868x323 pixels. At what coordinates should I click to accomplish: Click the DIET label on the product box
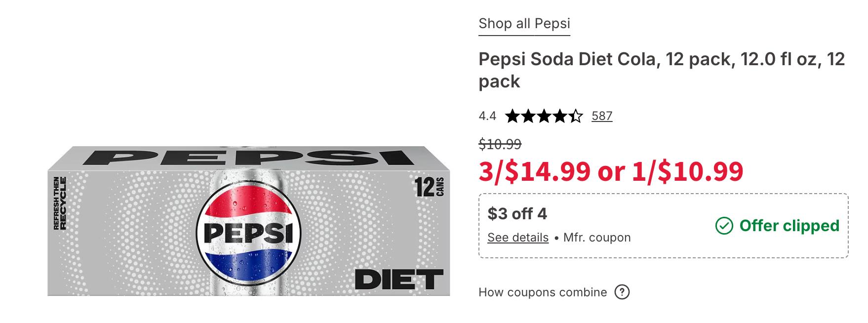click(399, 279)
